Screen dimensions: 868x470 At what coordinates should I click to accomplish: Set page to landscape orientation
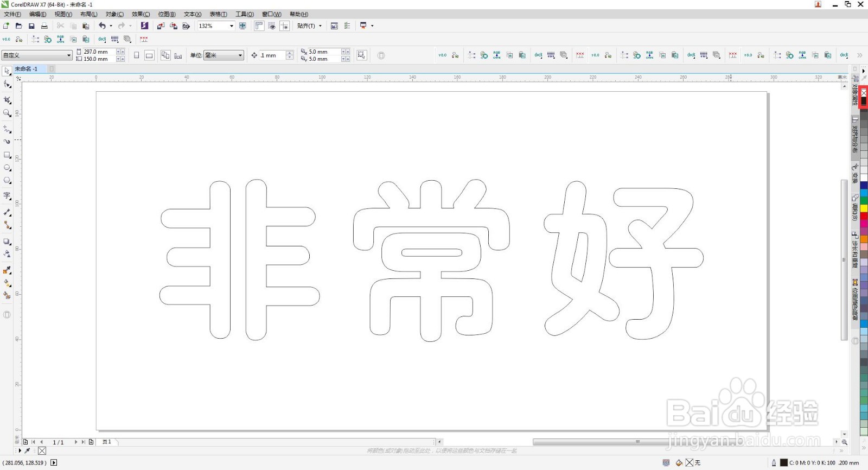pos(149,55)
